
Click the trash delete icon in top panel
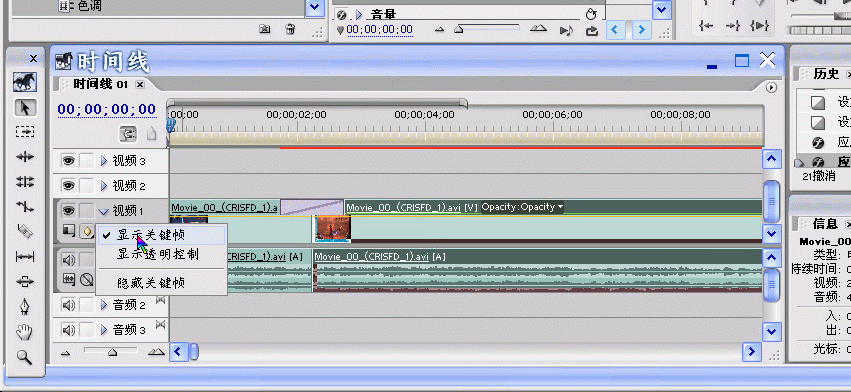[291, 29]
